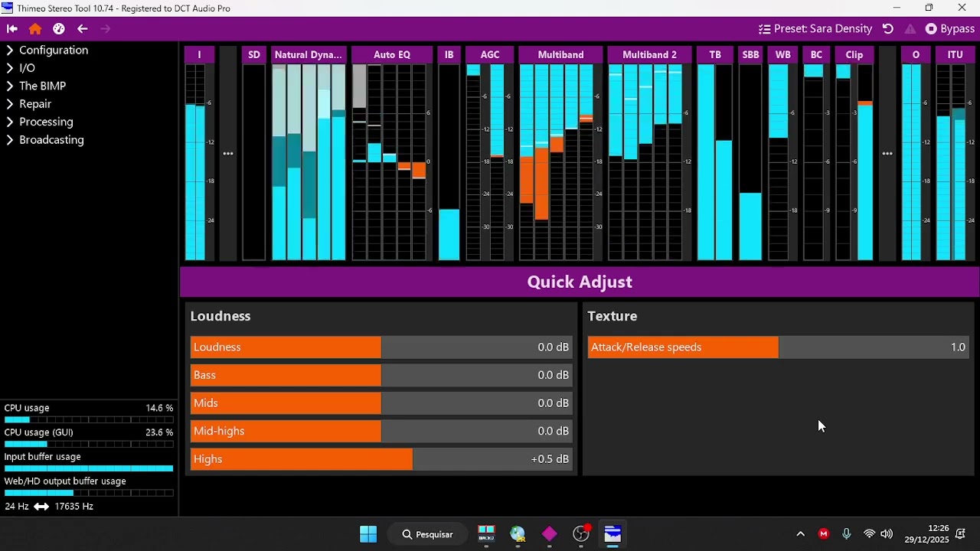Click the Loudness slider bar

click(x=382, y=347)
